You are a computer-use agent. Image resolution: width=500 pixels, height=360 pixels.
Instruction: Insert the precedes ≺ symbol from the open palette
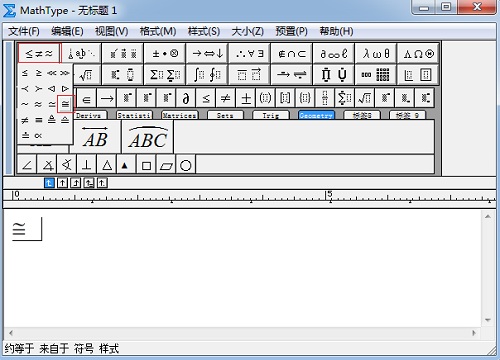[25, 89]
